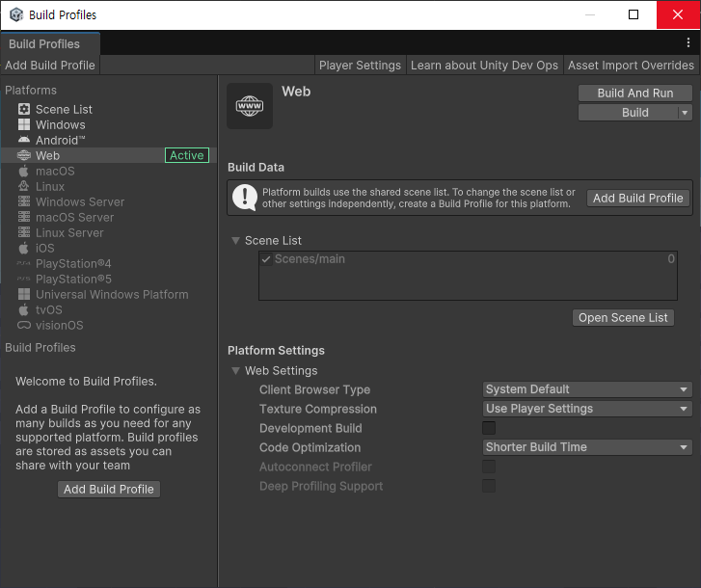The image size is (701, 588).
Task: Click the Linux penguin icon
Action: (x=24, y=186)
